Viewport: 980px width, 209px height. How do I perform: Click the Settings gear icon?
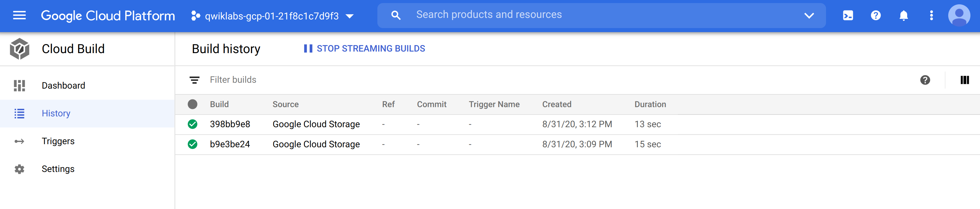click(x=19, y=169)
